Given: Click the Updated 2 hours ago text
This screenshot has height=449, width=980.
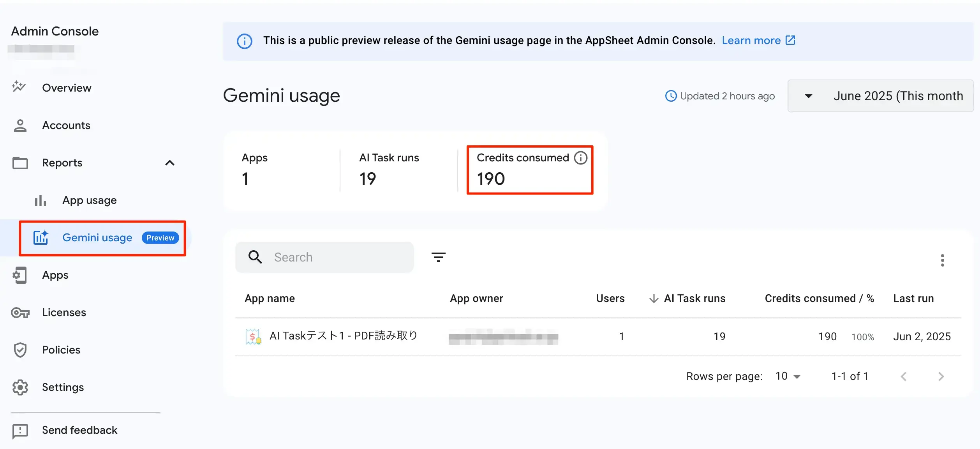Looking at the screenshot, I should coord(727,96).
